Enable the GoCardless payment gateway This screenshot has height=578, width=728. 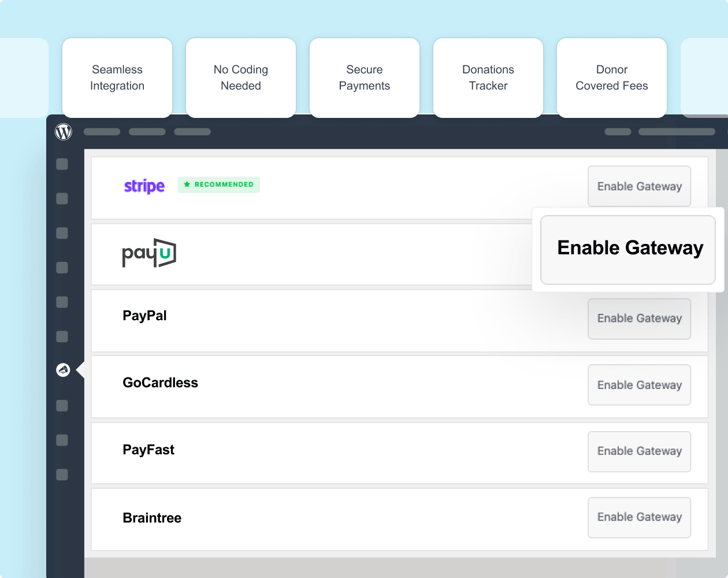[x=639, y=384]
